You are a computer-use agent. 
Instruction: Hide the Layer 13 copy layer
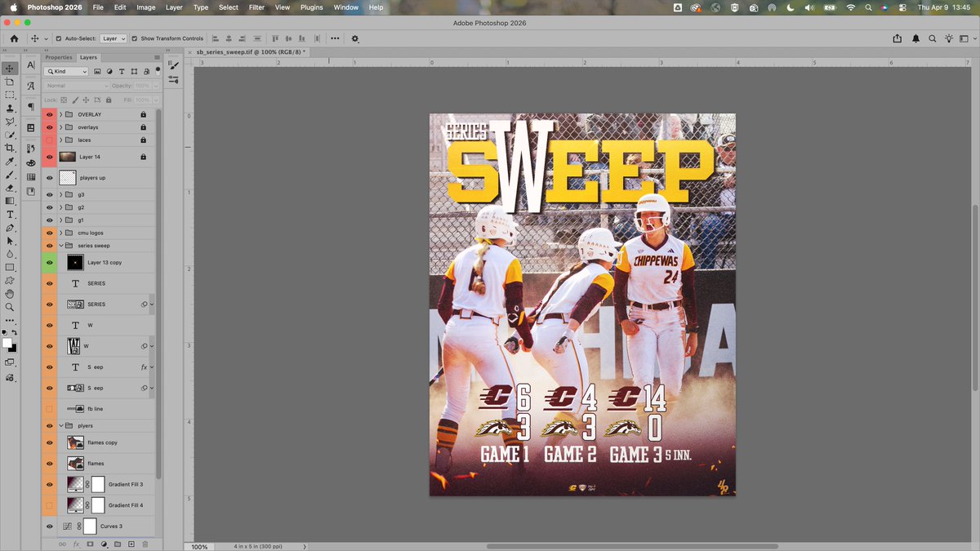(x=50, y=263)
